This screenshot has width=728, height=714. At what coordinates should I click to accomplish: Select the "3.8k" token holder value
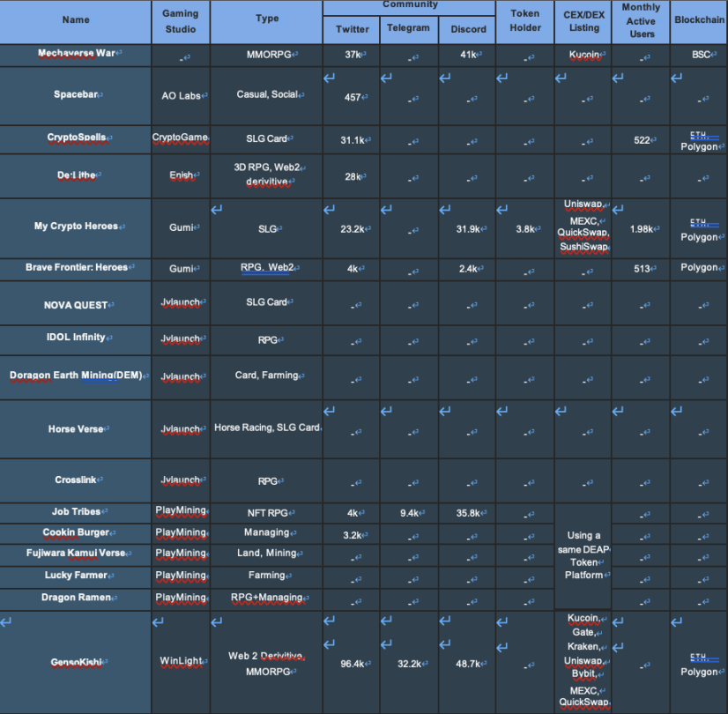(x=525, y=229)
